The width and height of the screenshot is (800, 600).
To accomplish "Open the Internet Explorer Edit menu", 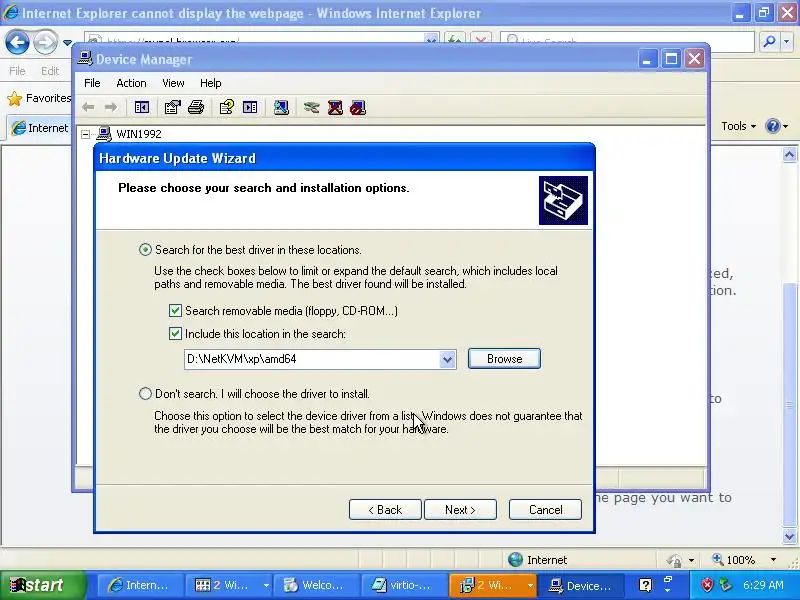I will (x=50, y=71).
